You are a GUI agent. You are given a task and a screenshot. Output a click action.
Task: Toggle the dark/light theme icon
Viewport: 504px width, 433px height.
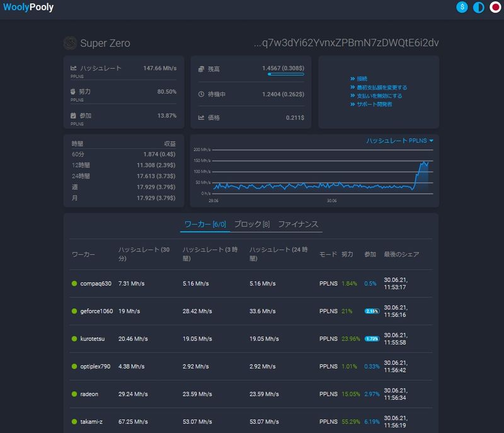[479, 8]
